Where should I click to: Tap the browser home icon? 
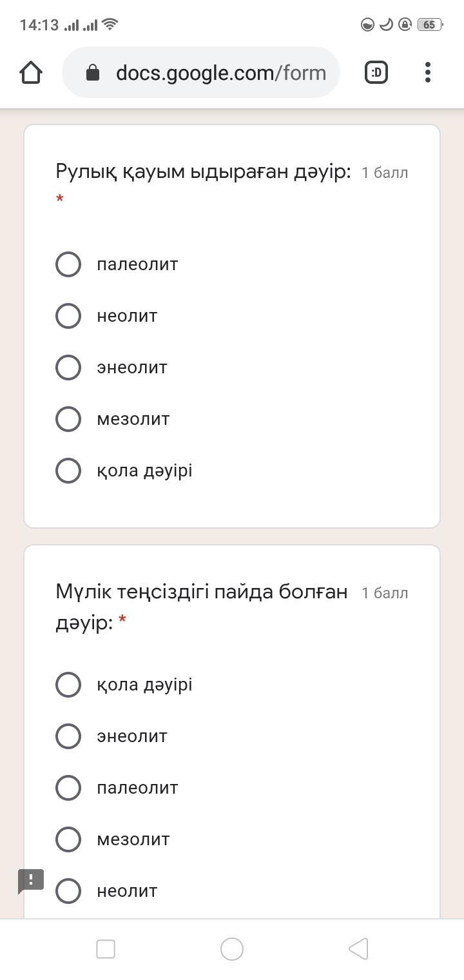[31, 72]
